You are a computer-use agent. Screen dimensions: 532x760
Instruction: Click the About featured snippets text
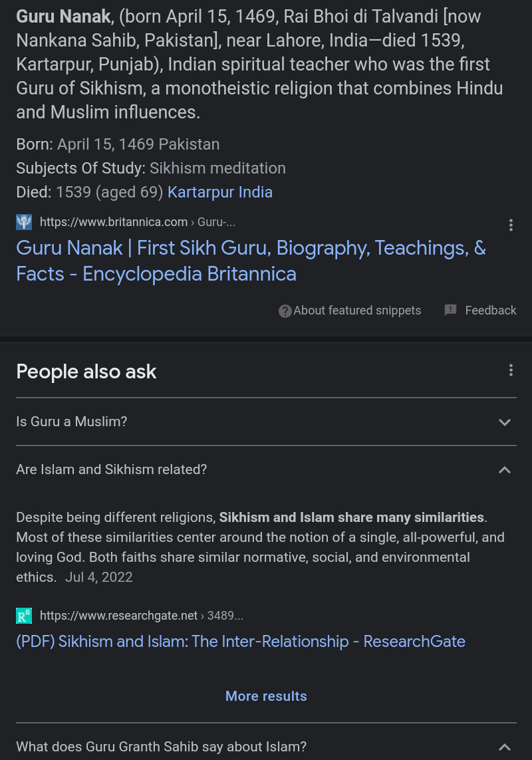tap(357, 311)
